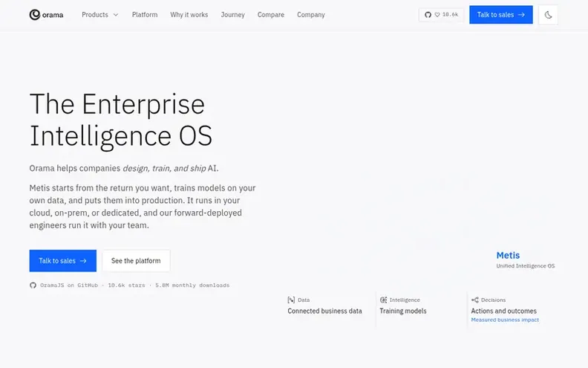
Task: Click the Actions and outcomes text
Action: tap(503, 311)
